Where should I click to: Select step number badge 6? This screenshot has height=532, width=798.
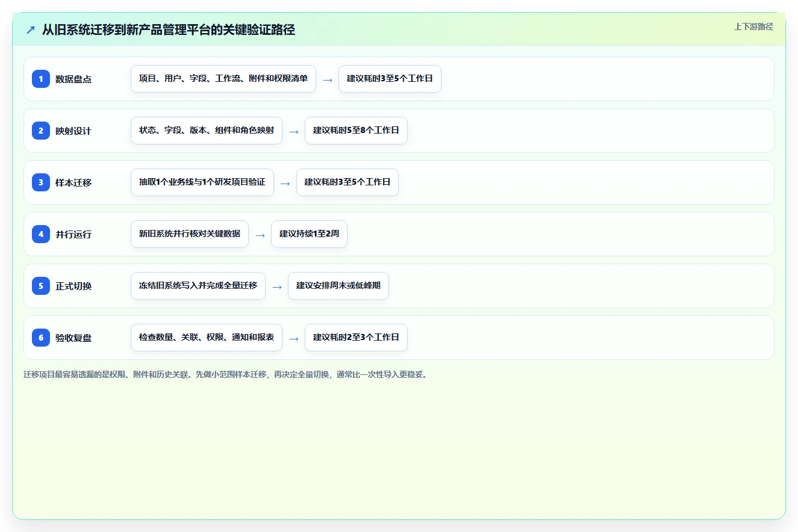tap(41, 338)
